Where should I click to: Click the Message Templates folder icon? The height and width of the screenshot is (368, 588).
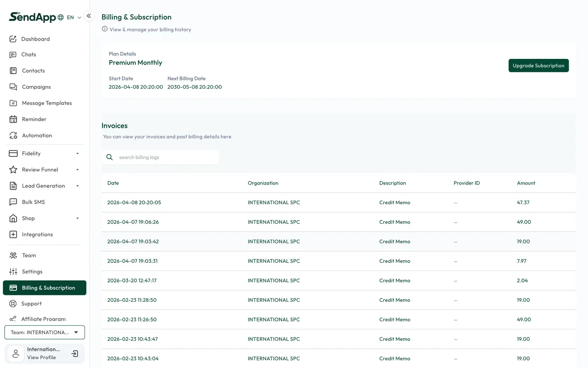(13, 103)
